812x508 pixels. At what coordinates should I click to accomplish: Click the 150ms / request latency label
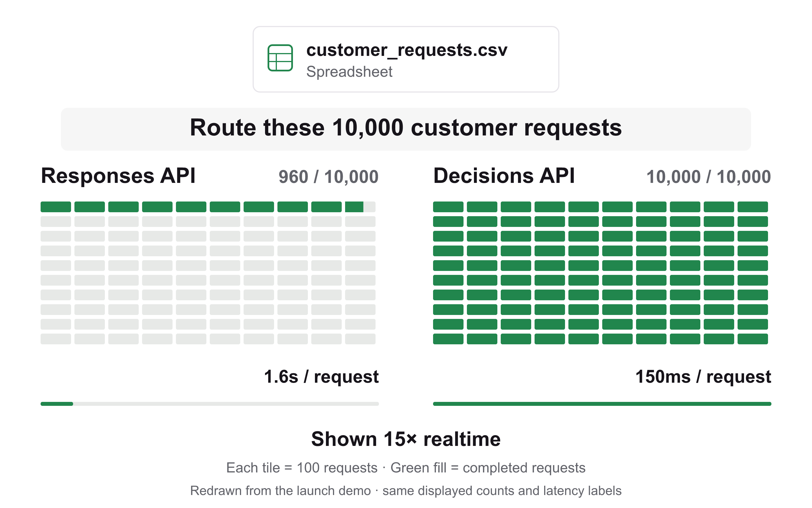[703, 377]
